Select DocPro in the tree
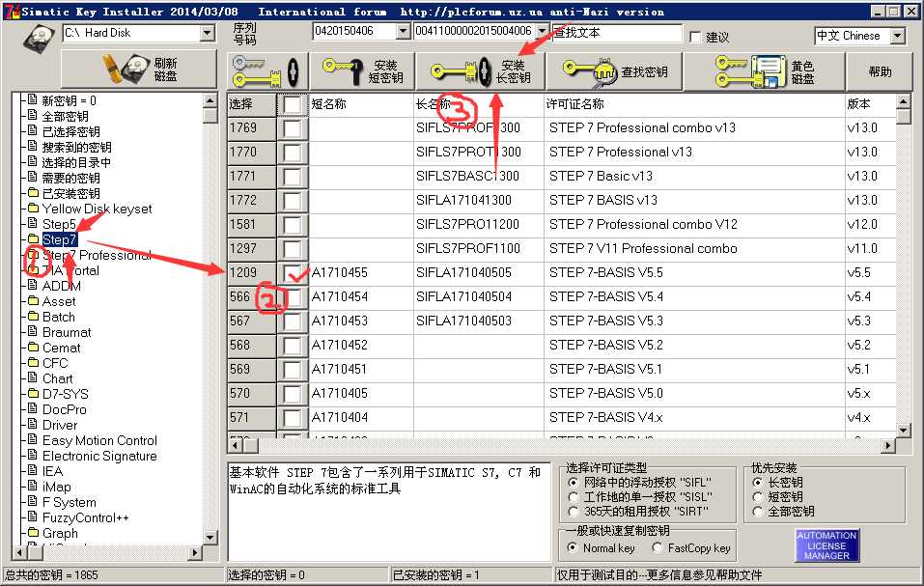The width and height of the screenshot is (924, 586). pyautogui.click(x=65, y=409)
